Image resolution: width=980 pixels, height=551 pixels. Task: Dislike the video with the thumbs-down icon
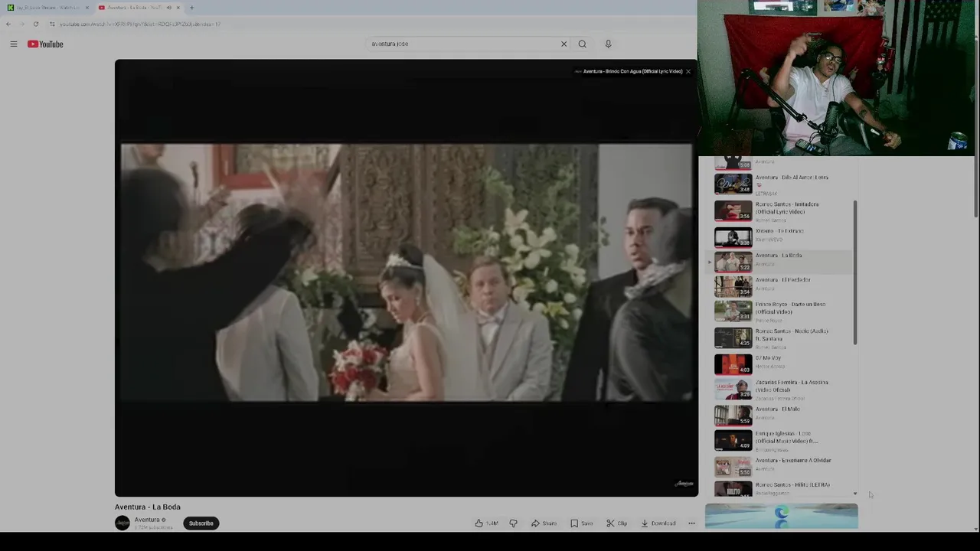pos(513,523)
